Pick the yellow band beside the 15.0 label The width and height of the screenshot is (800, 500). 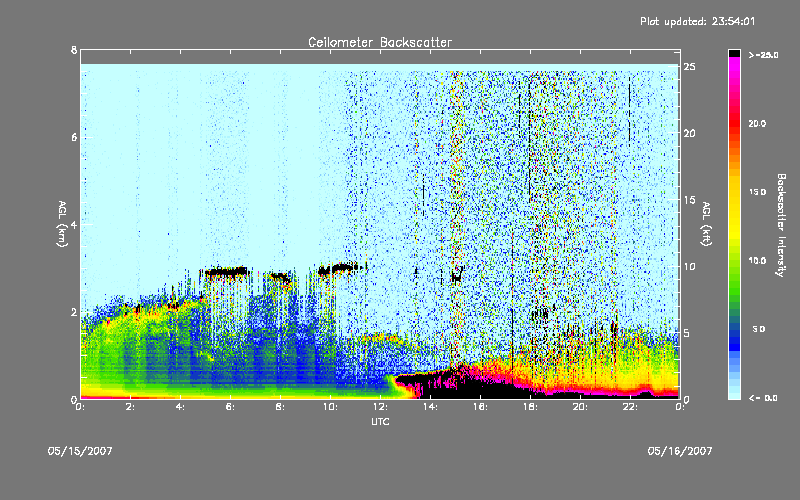[734, 192]
